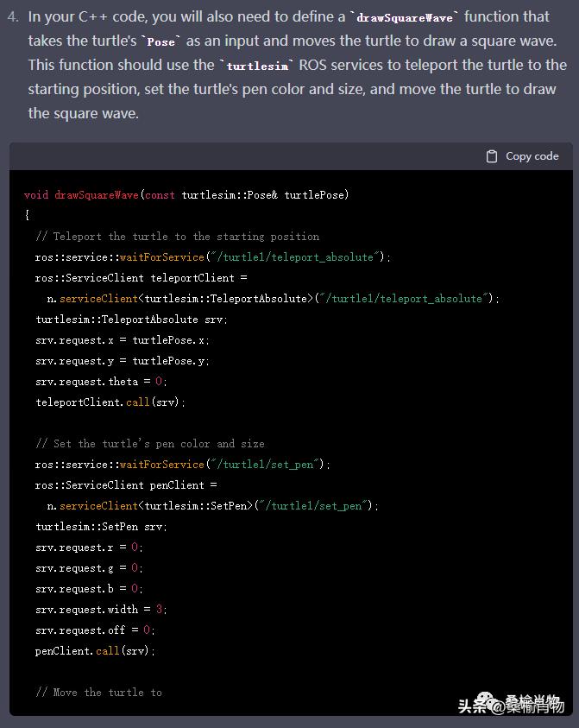
Task: Click the comment about pen color and size
Action: [x=150, y=444]
